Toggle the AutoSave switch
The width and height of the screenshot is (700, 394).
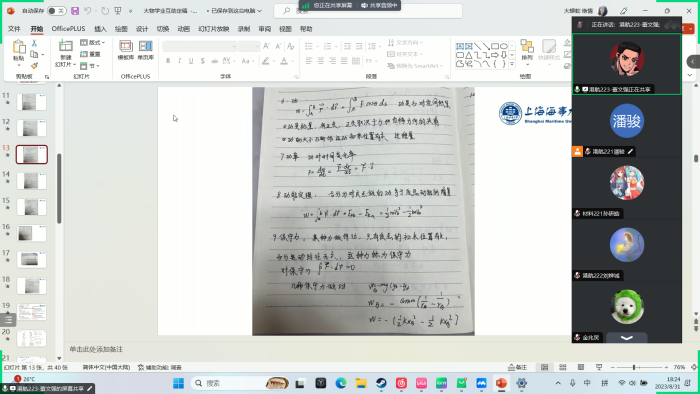click(x=57, y=11)
